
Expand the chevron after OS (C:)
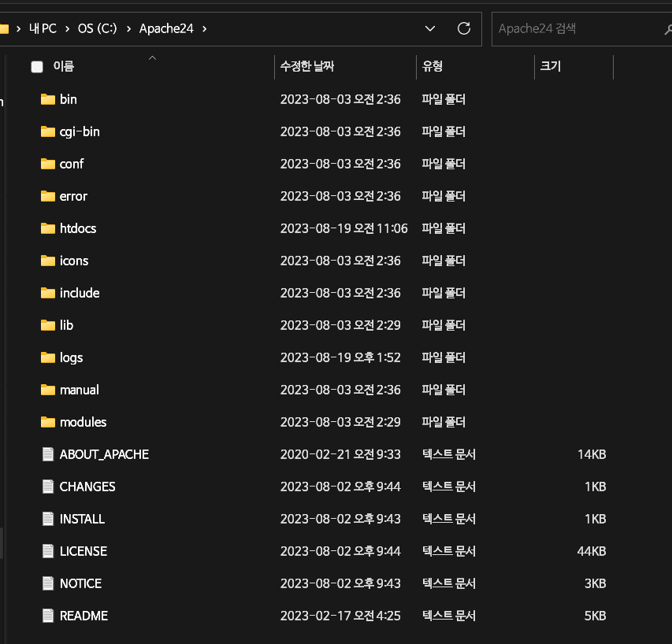(128, 28)
